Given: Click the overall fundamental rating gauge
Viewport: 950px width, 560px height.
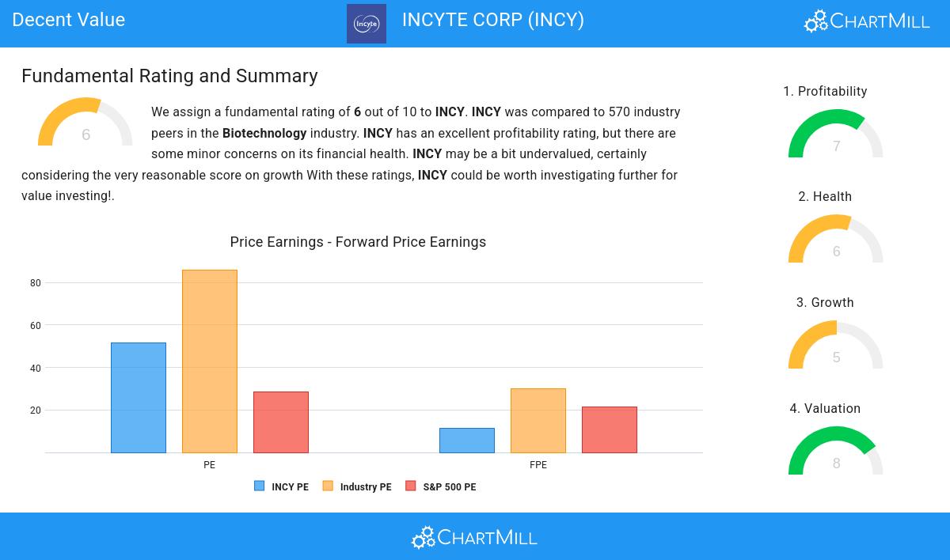Looking at the screenshot, I should point(85,125).
